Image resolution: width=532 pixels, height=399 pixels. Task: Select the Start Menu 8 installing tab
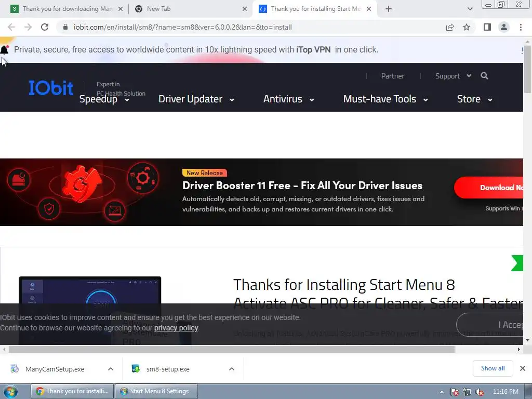(314, 9)
